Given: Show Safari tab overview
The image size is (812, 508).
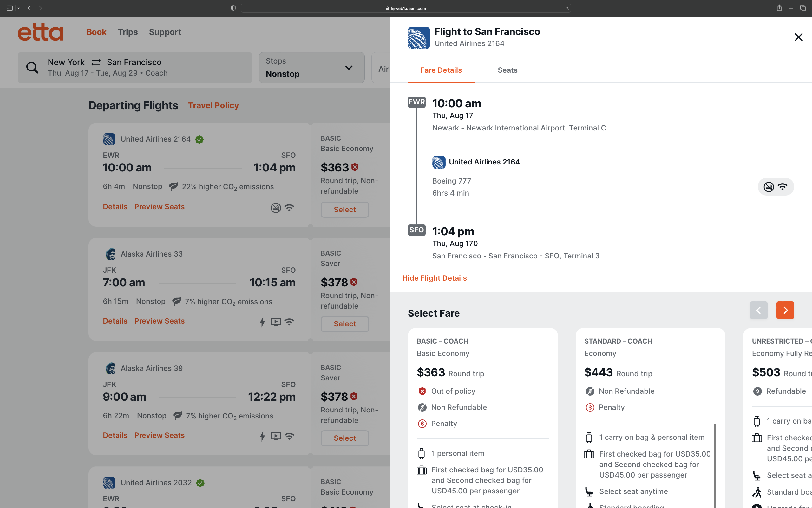Looking at the screenshot, I should 803,8.
